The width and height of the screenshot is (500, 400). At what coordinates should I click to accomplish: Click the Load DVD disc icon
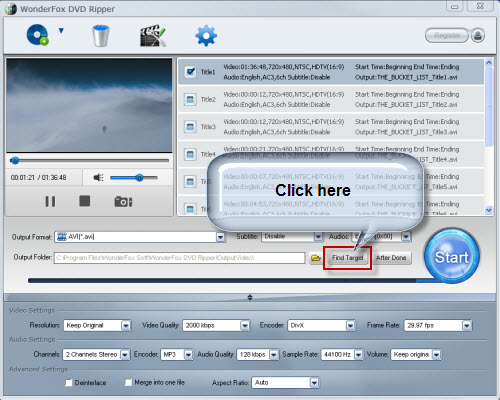coord(37,35)
